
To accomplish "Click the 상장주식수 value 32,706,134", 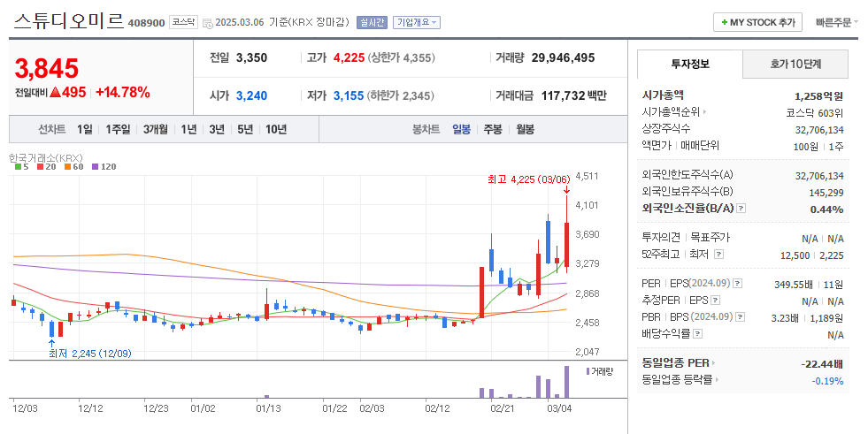I will [819, 130].
